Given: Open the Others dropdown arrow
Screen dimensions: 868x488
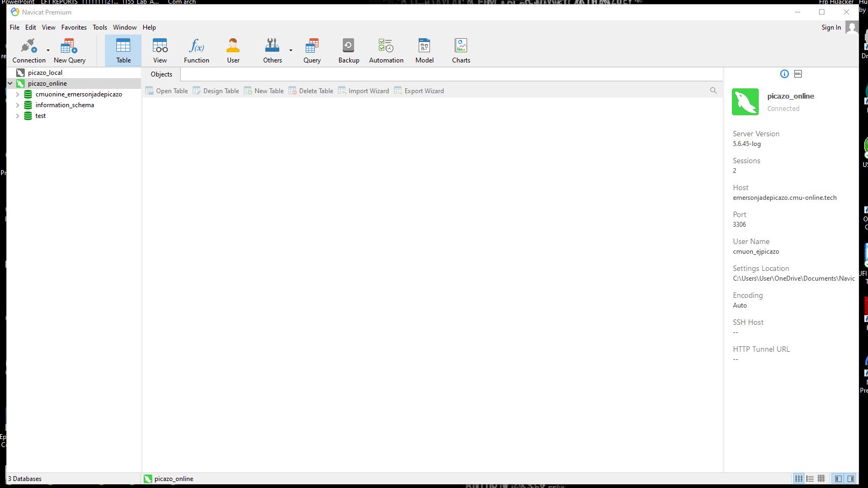Looking at the screenshot, I should click(291, 51).
